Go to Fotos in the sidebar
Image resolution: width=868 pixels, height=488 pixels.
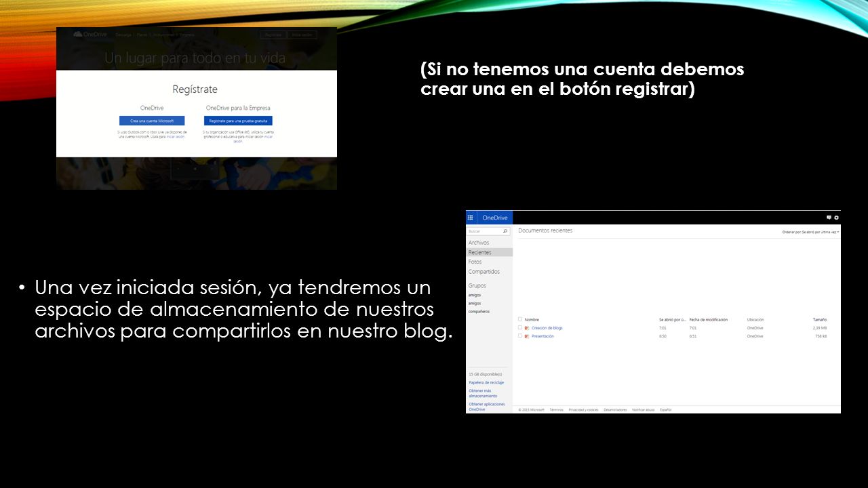click(475, 262)
